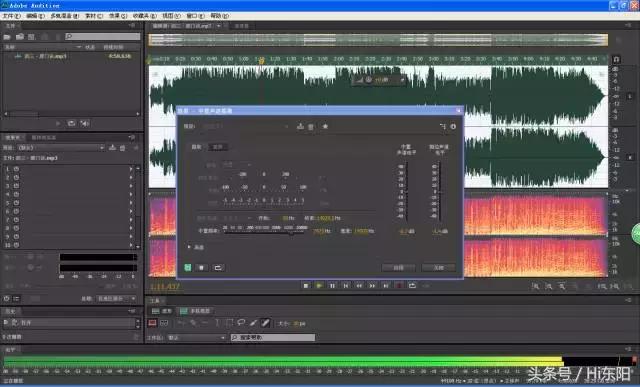Save the effect preset with the save icon
Viewport: 640px width, 387px height.
coord(300,127)
